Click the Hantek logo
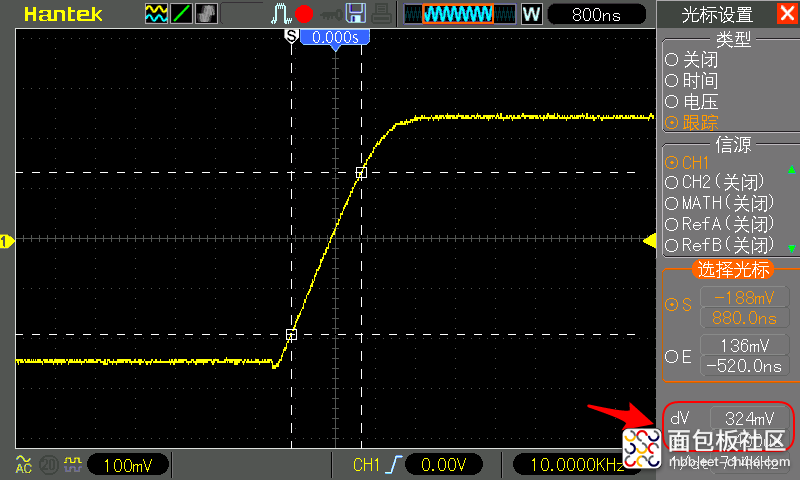Screen dimensions: 800x480 click(63, 14)
